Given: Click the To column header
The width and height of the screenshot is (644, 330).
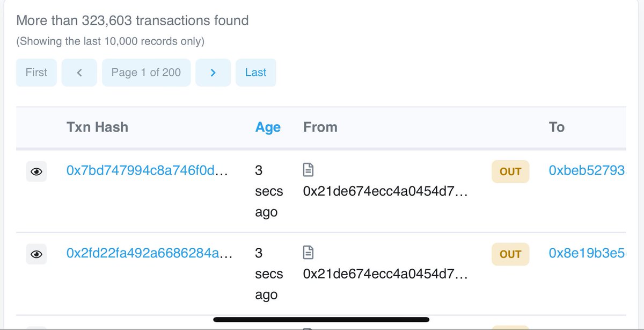Looking at the screenshot, I should pyautogui.click(x=557, y=127).
